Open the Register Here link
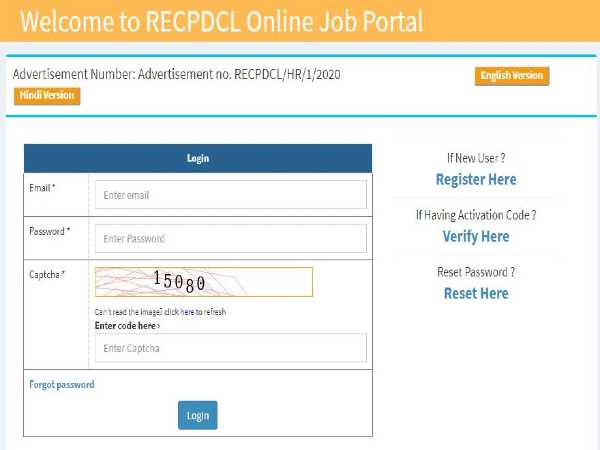 [476, 179]
